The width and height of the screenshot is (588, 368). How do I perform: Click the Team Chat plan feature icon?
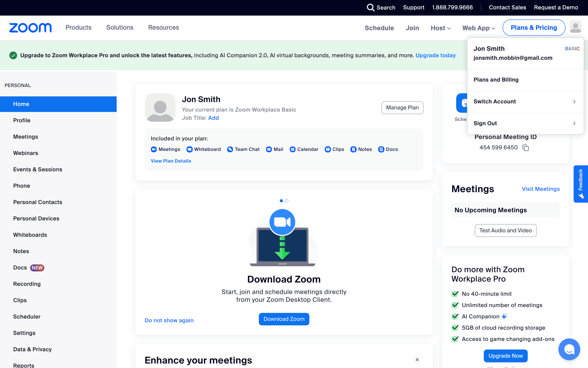(230, 149)
